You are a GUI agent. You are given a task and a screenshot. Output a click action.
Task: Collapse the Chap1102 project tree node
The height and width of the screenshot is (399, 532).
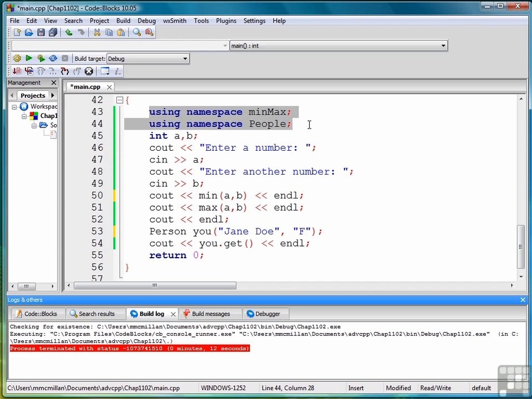pyautogui.click(x=24, y=116)
